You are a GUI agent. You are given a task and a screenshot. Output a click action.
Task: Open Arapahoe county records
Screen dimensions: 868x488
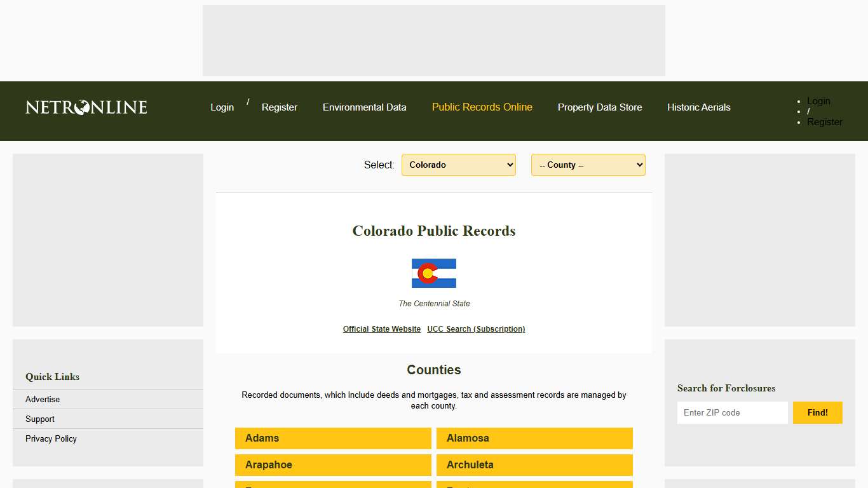[332, 464]
